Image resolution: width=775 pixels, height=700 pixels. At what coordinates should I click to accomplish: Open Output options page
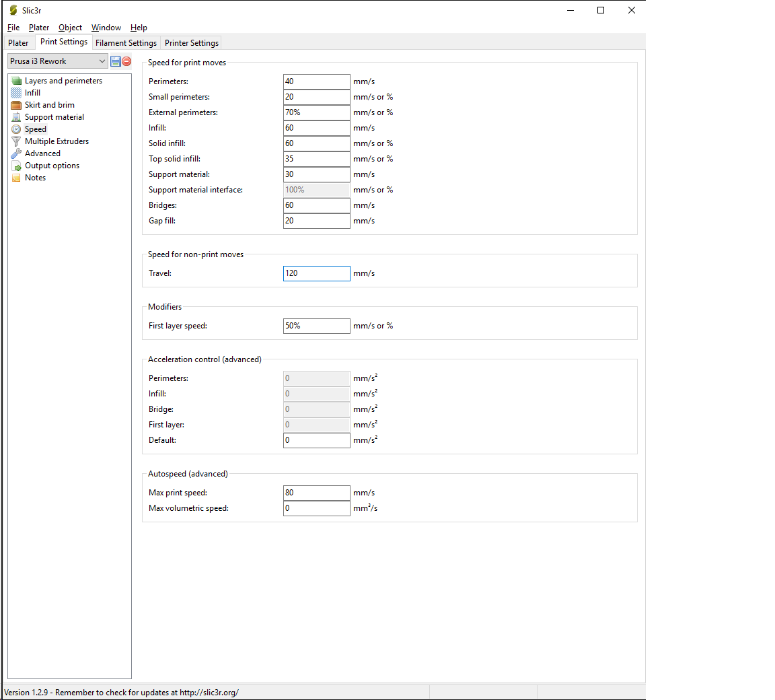pos(52,166)
